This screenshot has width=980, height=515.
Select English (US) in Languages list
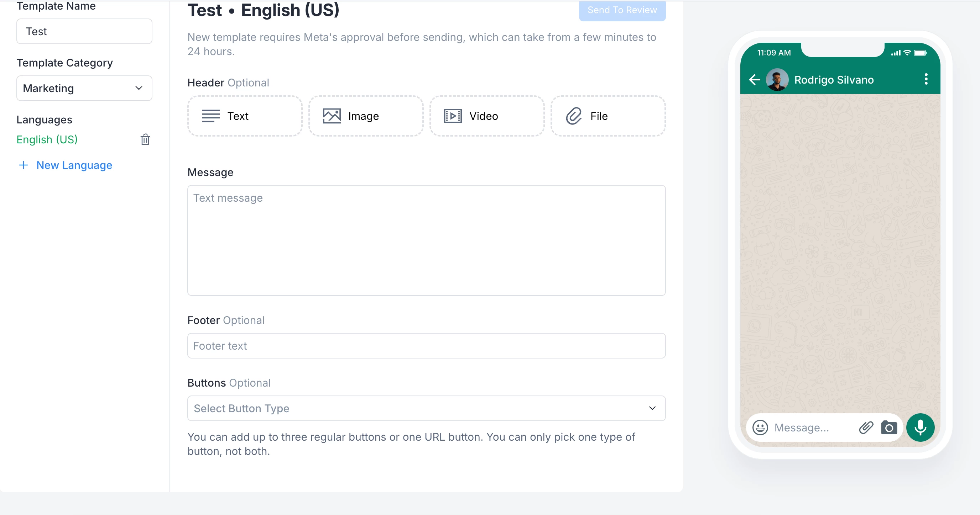click(47, 139)
